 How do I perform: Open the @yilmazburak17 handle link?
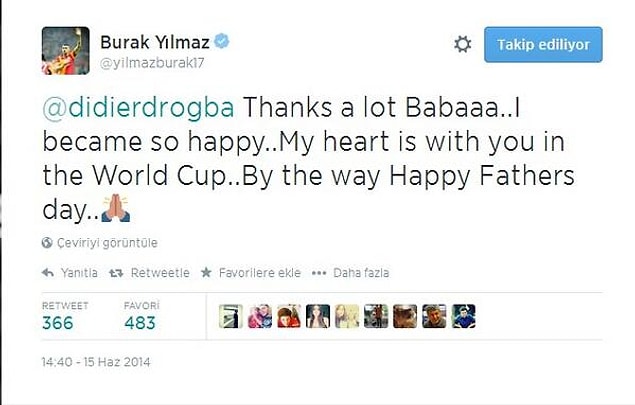point(152,63)
